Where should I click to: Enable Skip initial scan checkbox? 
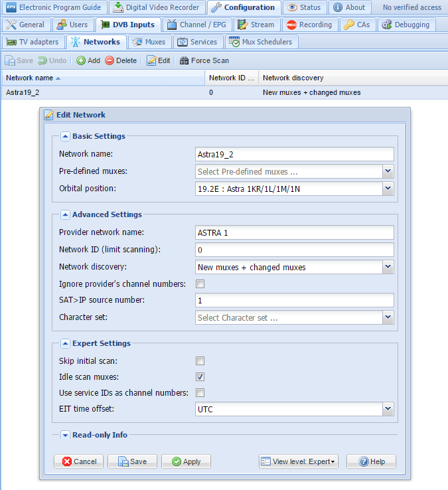(200, 361)
